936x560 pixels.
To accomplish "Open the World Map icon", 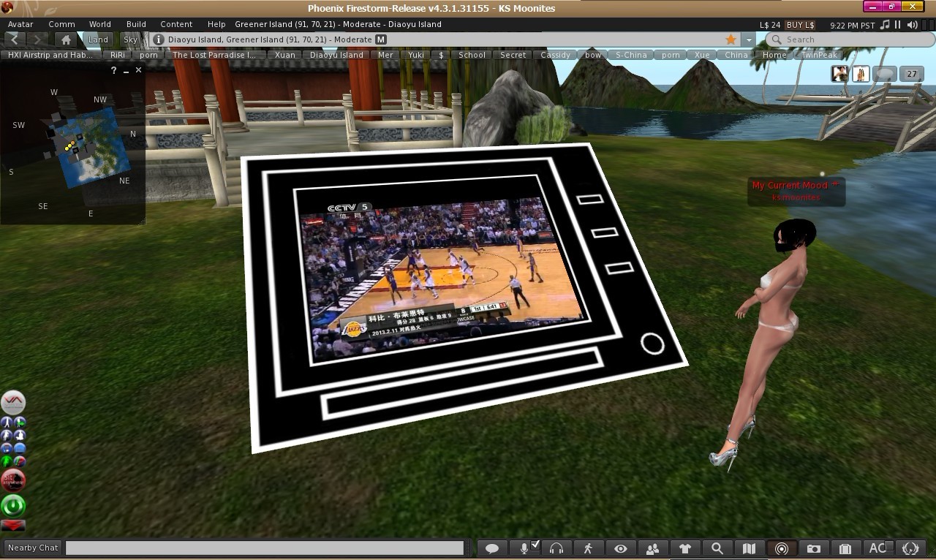I will 750,548.
